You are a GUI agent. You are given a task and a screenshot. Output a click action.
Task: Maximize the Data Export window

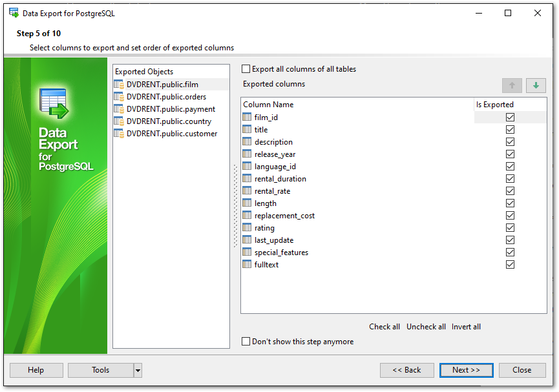(508, 13)
